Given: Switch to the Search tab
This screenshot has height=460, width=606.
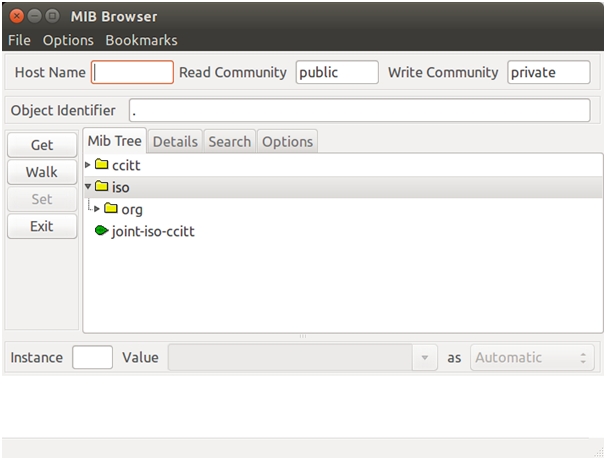Looking at the screenshot, I should (229, 142).
